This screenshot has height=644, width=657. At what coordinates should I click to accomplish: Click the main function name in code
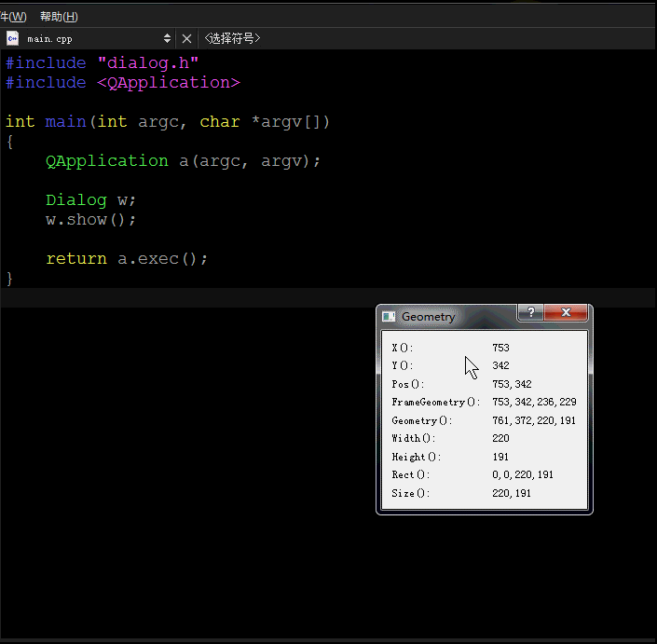click(65, 121)
